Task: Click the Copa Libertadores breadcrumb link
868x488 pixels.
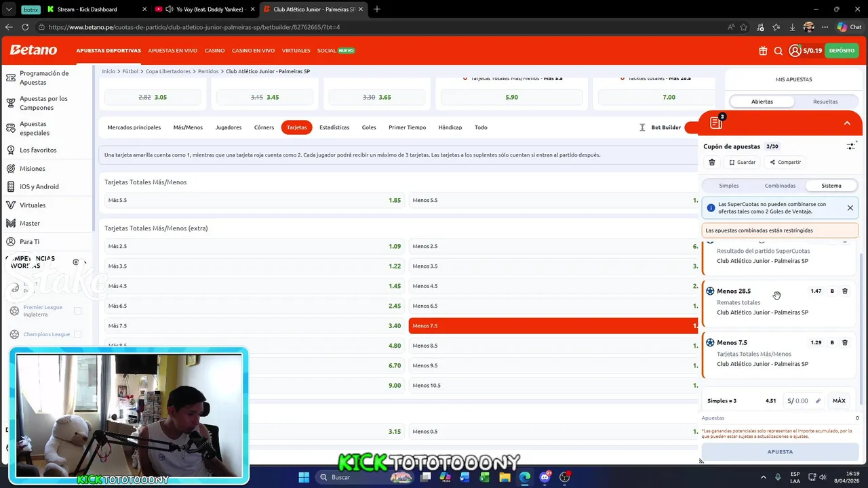Action: [x=168, y=71]
